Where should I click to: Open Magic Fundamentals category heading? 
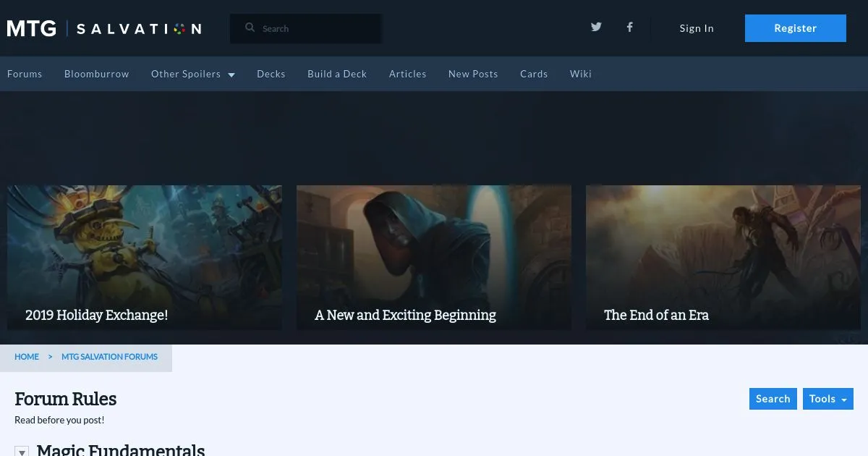[121, 449]
